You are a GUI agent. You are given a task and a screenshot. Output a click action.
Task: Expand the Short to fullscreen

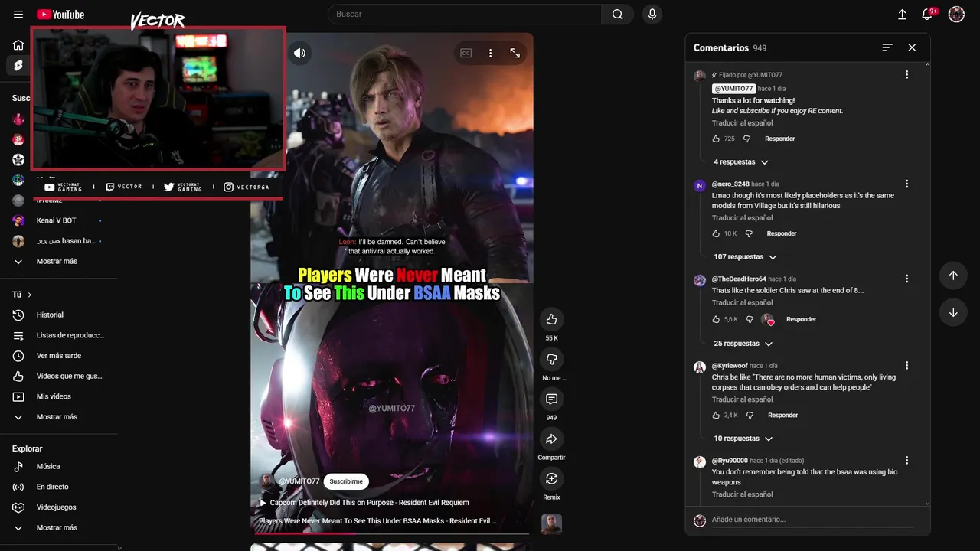pos(514,53)
